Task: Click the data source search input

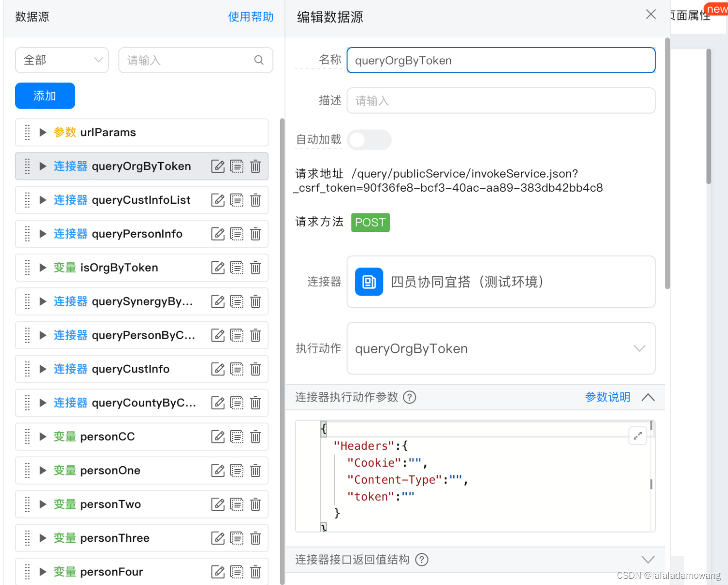Action: pyautogui.click(x=196, y=60)
